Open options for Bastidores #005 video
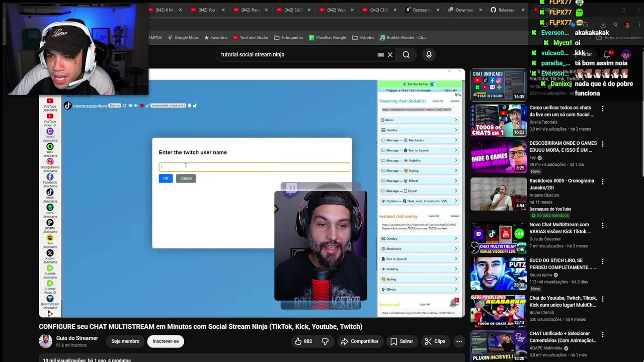 point(602,182)
